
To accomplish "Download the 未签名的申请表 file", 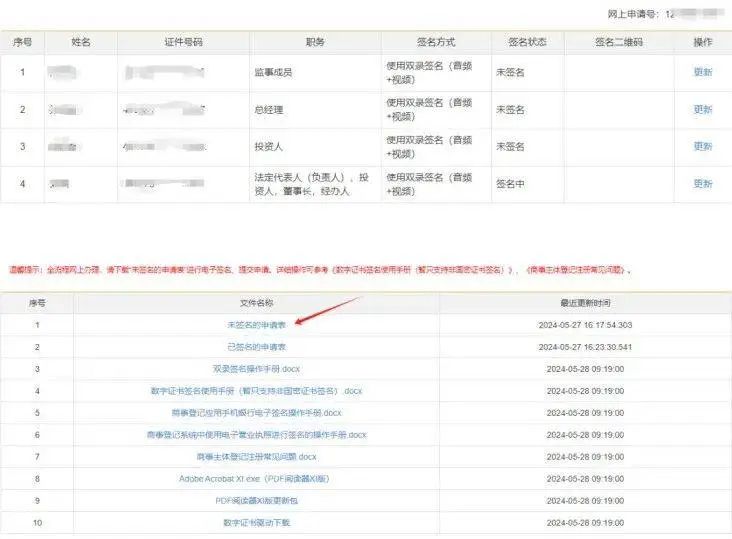I will pyautogui.click(x=256, y=325).
